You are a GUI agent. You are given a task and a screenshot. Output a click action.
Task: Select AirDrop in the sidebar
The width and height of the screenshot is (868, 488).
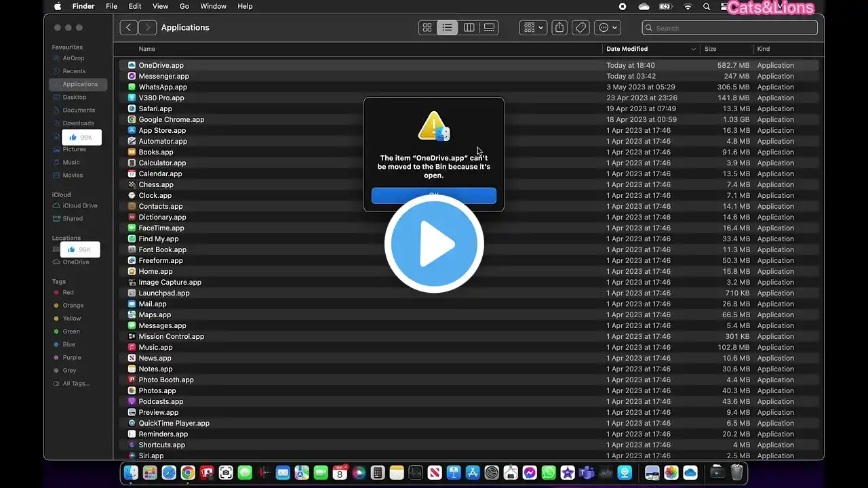point(73,58)
